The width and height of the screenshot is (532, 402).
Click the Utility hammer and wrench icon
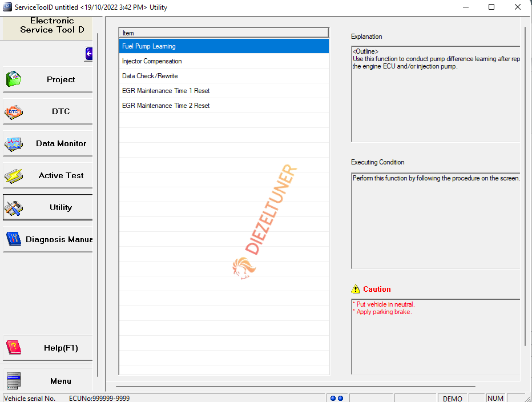[14, 208]
